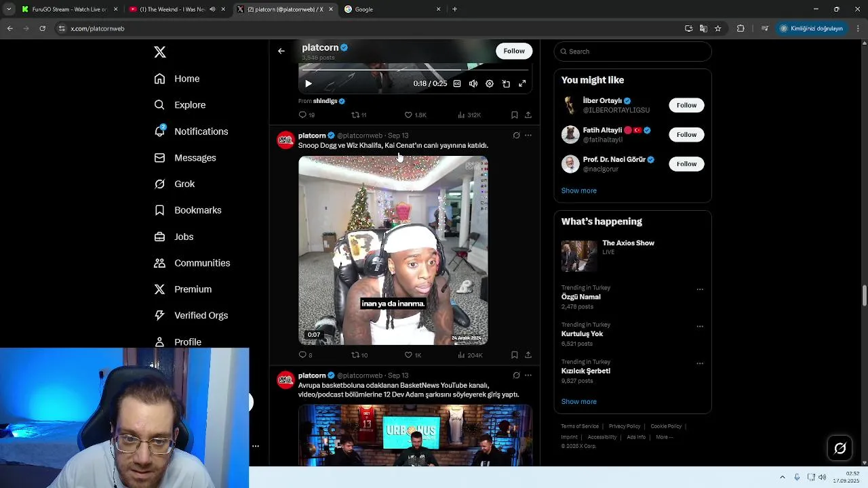View analytics showing 204K views

point(470,355)
